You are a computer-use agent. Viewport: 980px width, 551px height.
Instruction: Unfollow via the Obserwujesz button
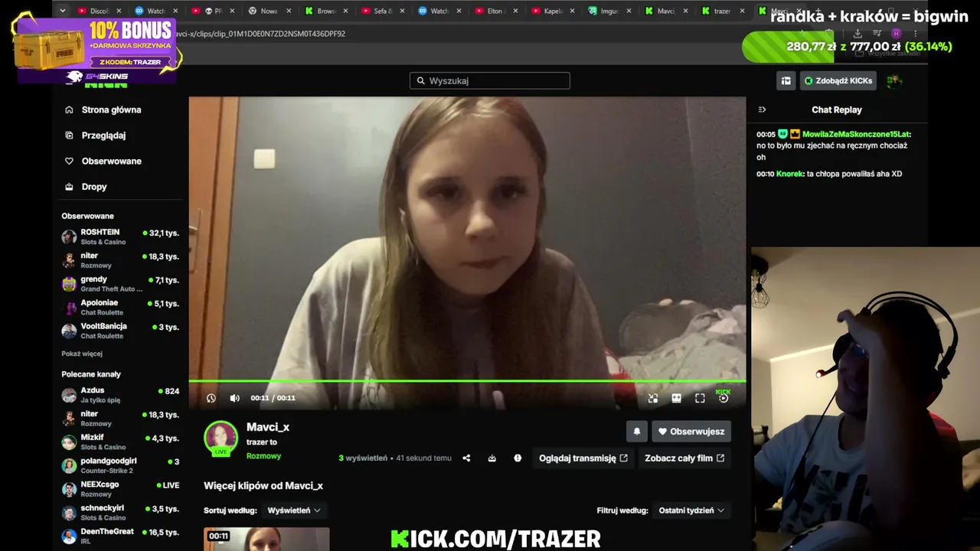tap(691, 432)
